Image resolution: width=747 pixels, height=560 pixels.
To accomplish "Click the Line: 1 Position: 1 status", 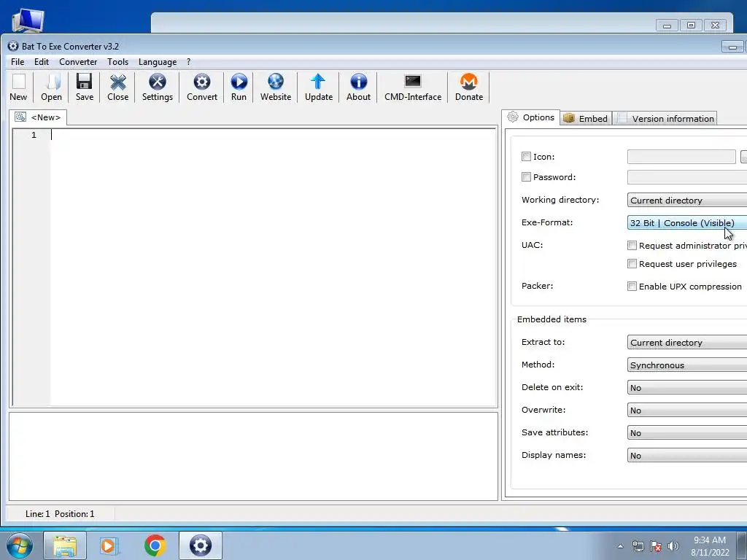I will [x=60, y=514].
